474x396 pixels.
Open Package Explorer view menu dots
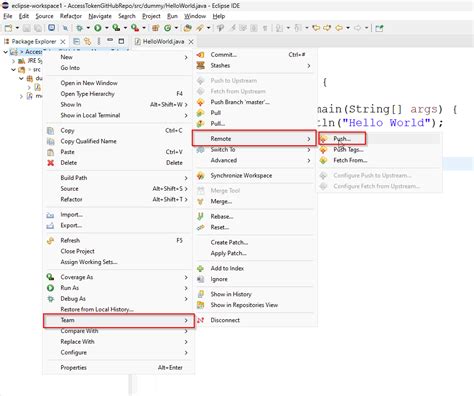tap(99, 41)
